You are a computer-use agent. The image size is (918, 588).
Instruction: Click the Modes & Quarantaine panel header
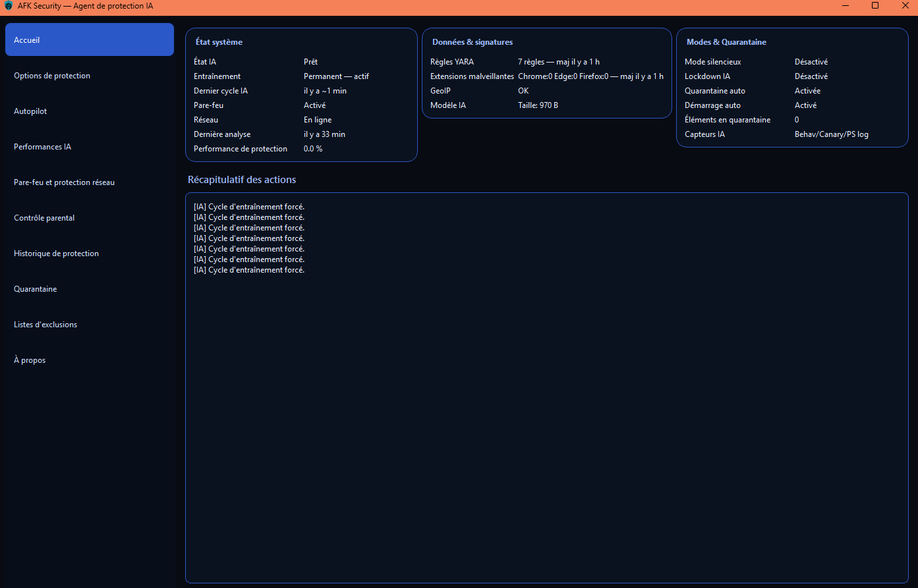[x=726, y=42]
